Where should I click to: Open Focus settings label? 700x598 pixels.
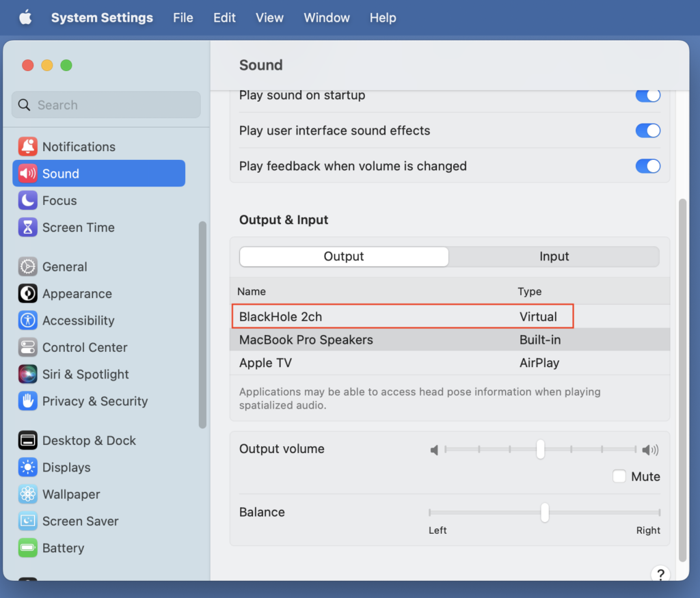[59, 200]
